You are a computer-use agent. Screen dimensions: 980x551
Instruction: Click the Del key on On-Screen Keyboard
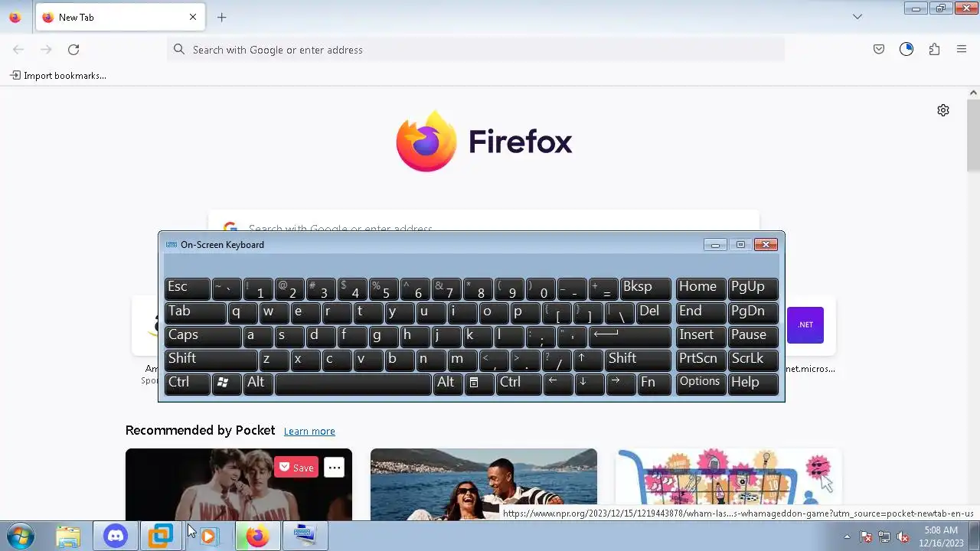pyautogui.click(x=653, y=312)
